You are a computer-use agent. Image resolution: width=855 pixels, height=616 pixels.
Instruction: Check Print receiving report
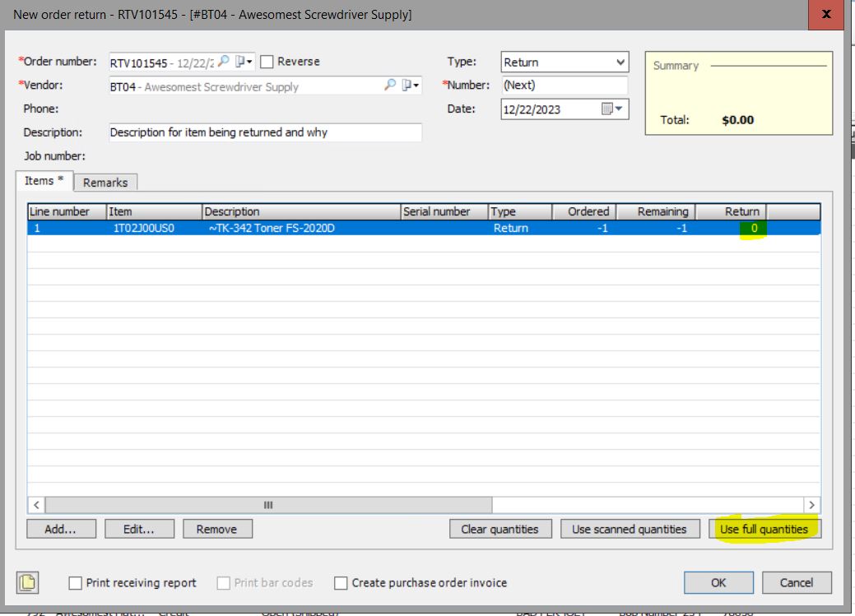(75, 583)
